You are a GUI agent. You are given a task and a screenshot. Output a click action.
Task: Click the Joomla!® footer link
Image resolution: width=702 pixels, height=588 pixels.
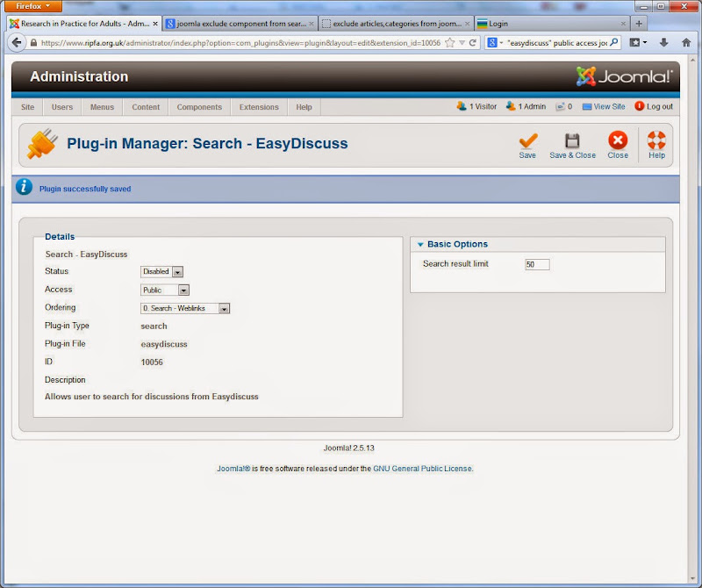pos(233,469)
